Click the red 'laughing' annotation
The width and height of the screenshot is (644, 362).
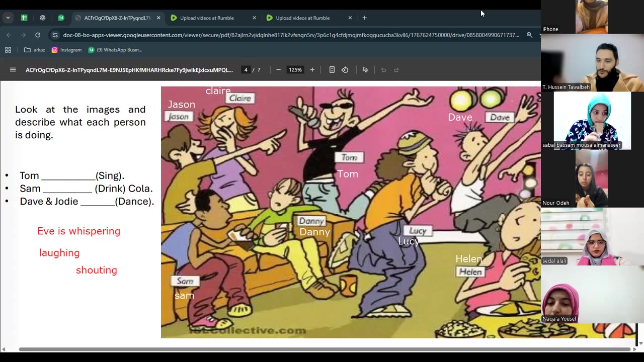[59, 253]
